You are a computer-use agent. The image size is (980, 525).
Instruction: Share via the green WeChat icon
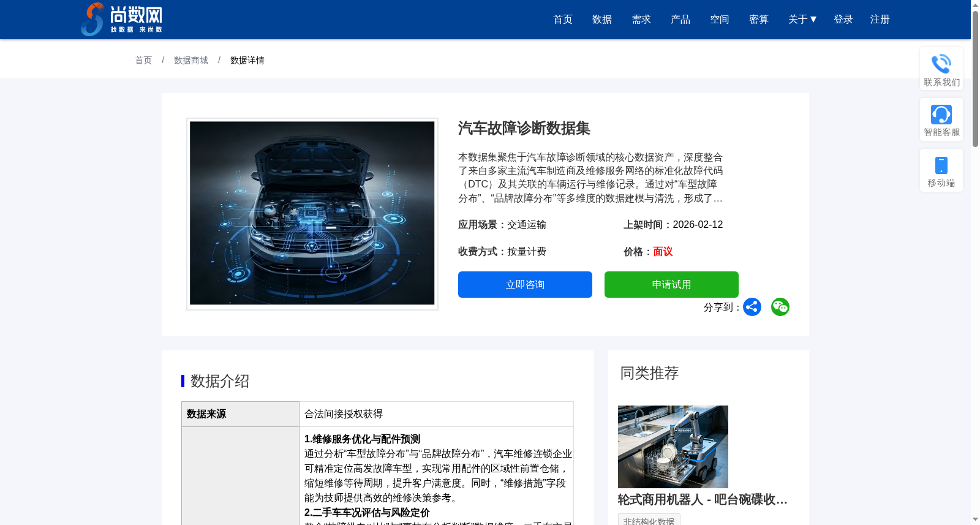(780, 307)
